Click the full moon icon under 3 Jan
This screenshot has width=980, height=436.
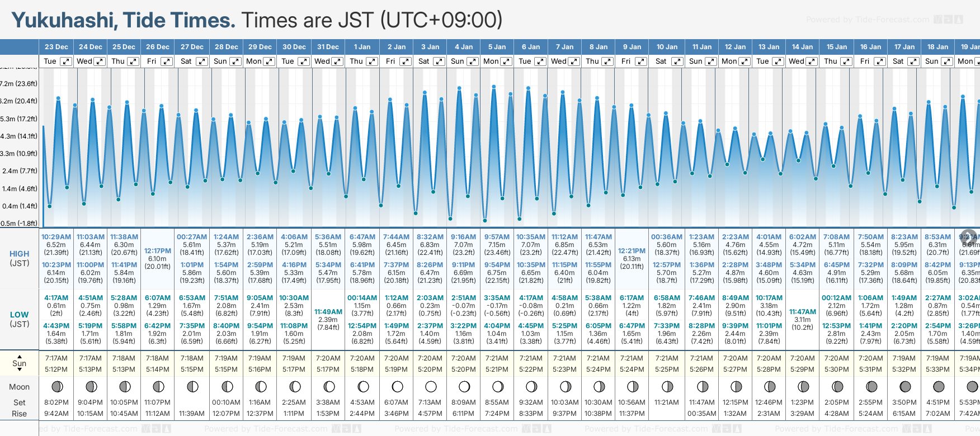click(x=431, y=386)
